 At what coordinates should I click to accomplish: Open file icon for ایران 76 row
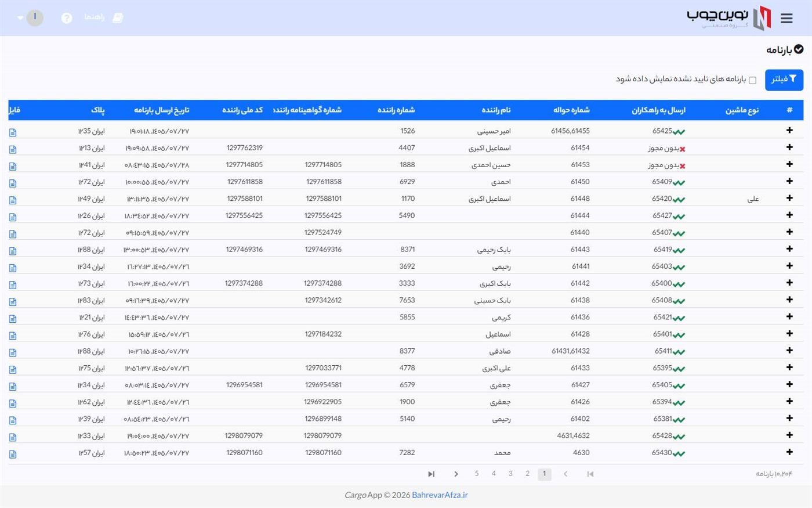coord(13,336)
